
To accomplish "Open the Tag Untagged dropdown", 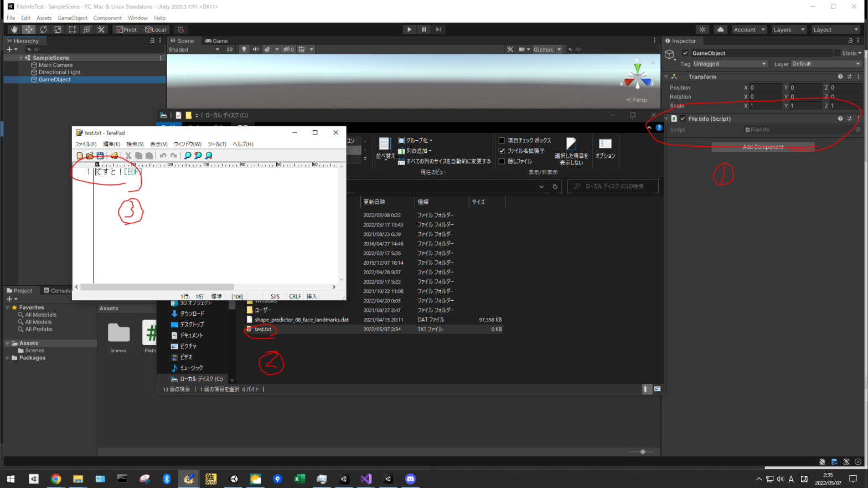I will tap(730, 64).
